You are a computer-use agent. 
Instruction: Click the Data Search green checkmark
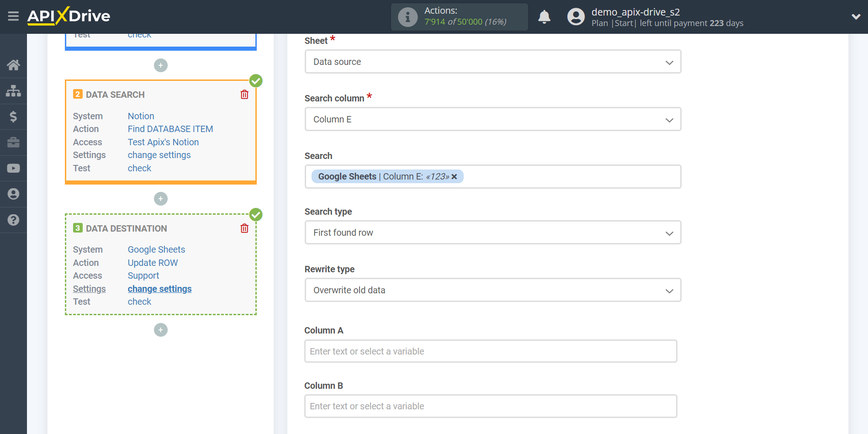click(x=256, y=81)
